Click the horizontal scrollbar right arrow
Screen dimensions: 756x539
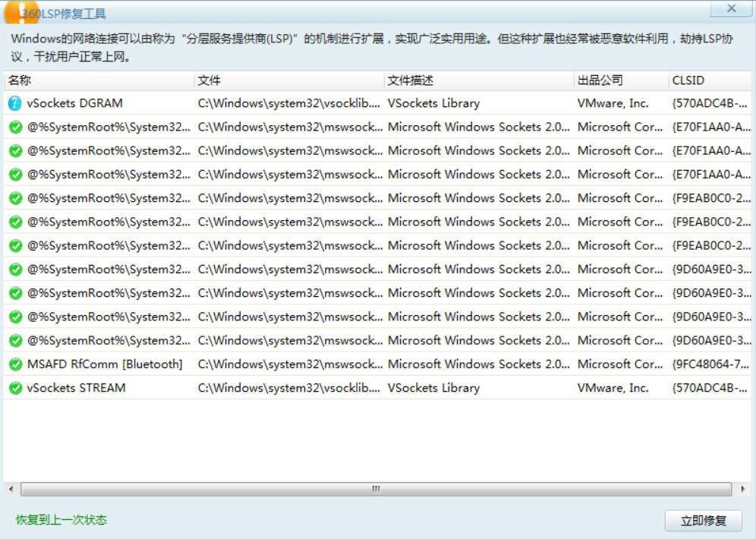[742, 489]
